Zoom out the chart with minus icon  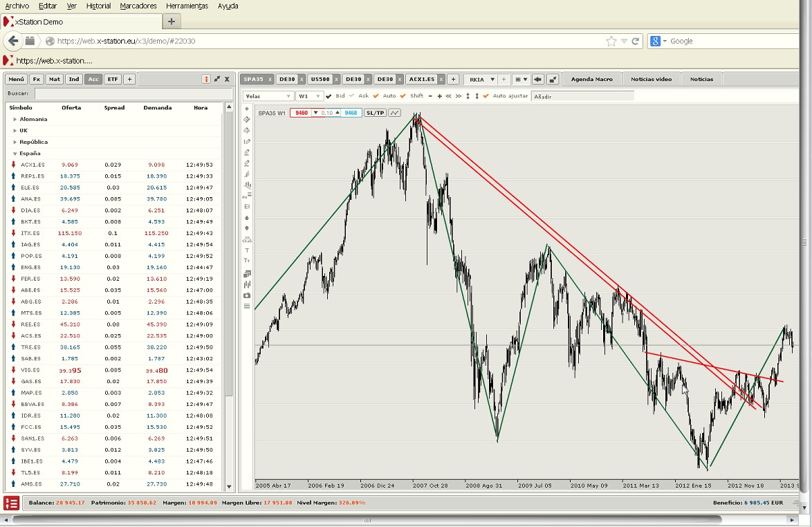(430, 96)
